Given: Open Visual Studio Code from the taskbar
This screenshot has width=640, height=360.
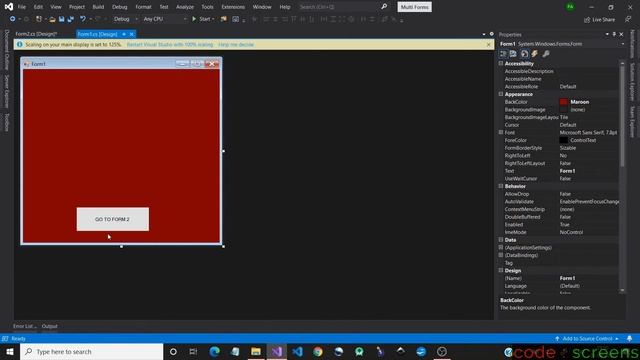Looking at the screenshot, I should click(297, 351).
